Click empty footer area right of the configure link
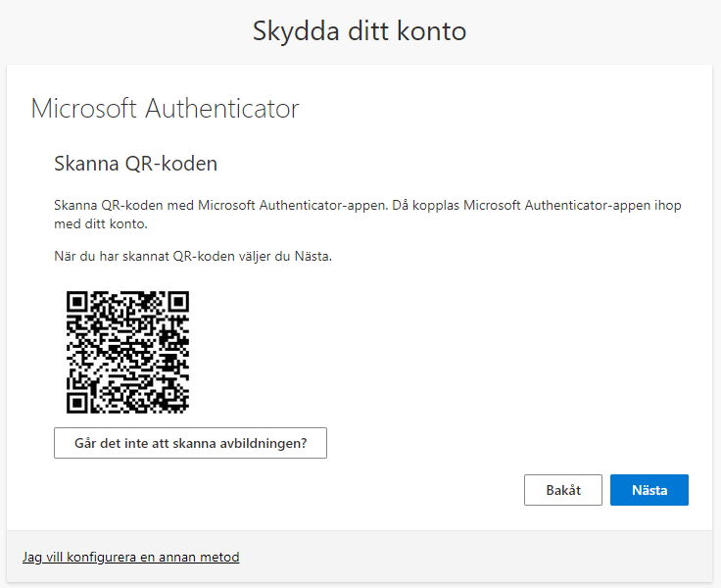Viewport: 721px width, 588px height. [490, 557]
